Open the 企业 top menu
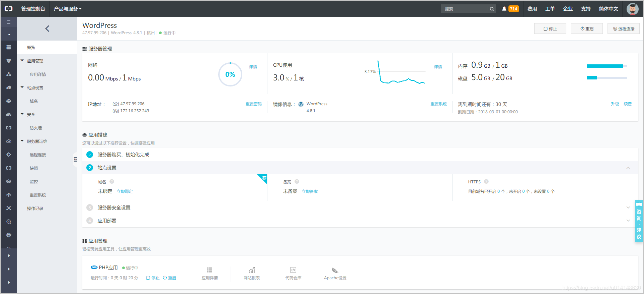644x294 pixels. pyautogui.click(x=568, y=9)
